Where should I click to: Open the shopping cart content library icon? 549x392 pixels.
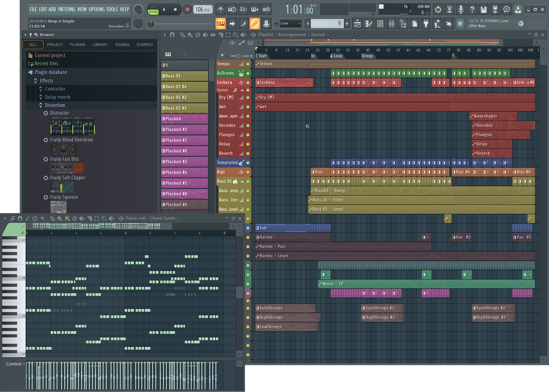(x=460, y=24)
